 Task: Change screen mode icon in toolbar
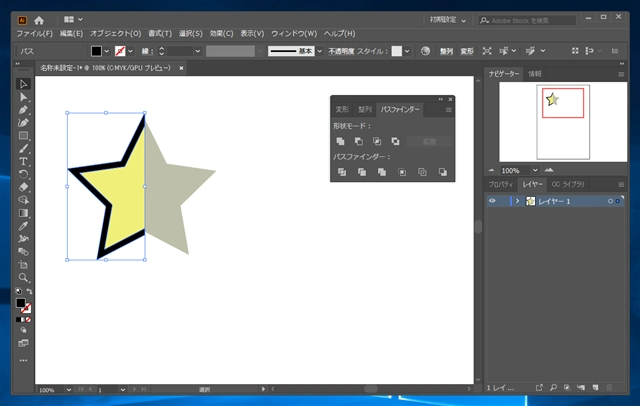point(23,343)
